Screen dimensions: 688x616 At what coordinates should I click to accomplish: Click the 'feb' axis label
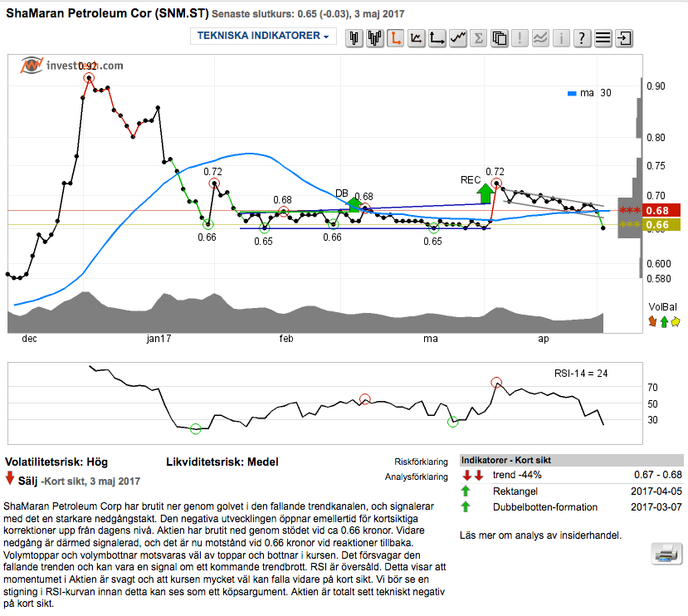pos(286,339)
